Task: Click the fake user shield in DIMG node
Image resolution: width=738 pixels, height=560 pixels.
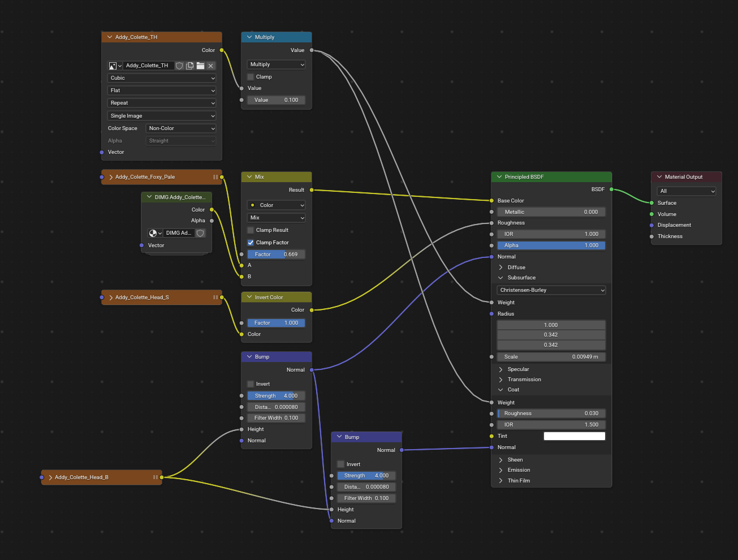Action: tap(200, 233)
